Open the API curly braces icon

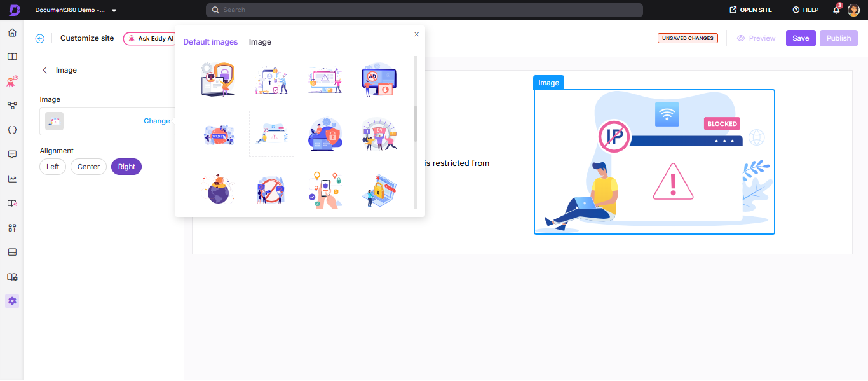12,130
